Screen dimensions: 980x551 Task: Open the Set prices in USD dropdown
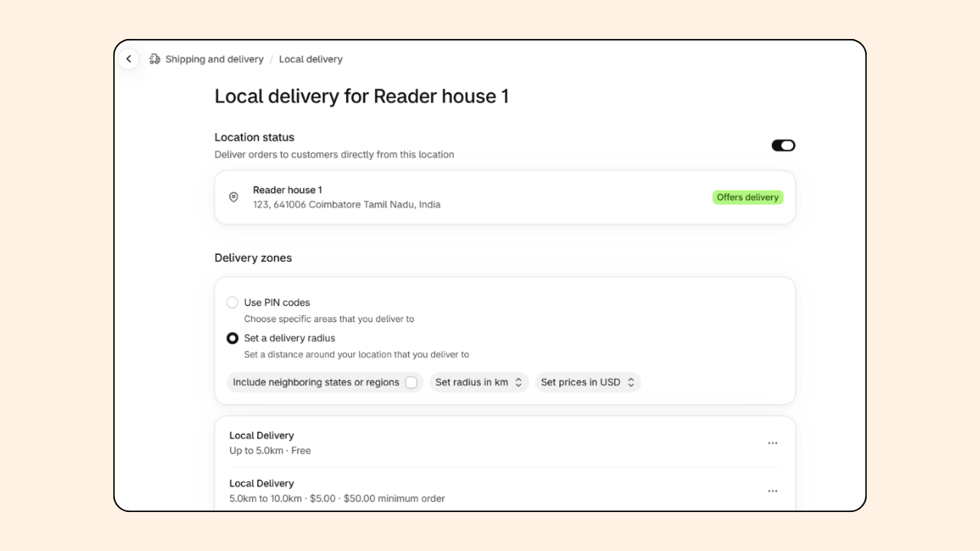pos(588,383)
